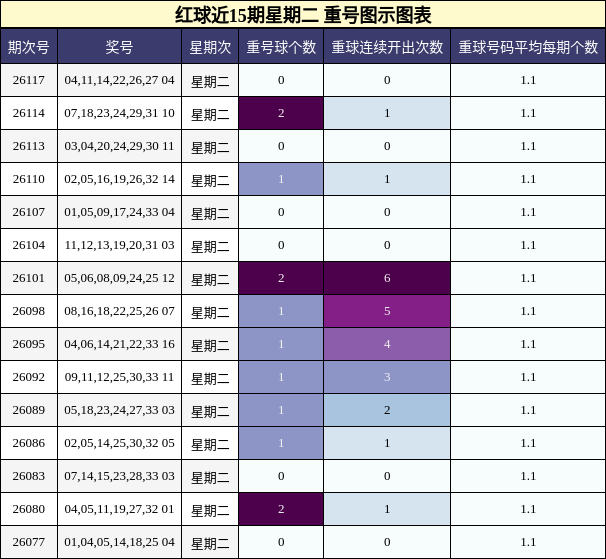This screenshot has width=606, height=559.
Task: Click numbers 09,11,12,25,30,33 11
Action: point(119,377)
